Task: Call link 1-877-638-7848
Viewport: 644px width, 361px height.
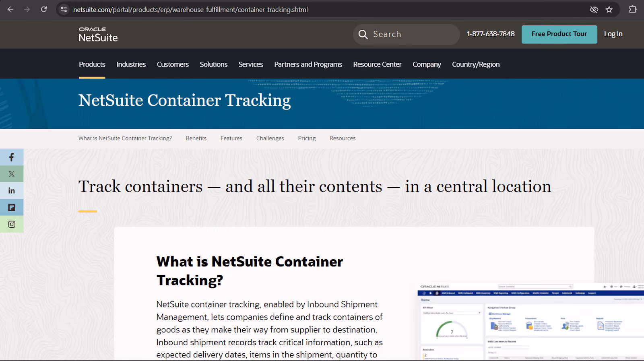Action: tap(491, 34)
